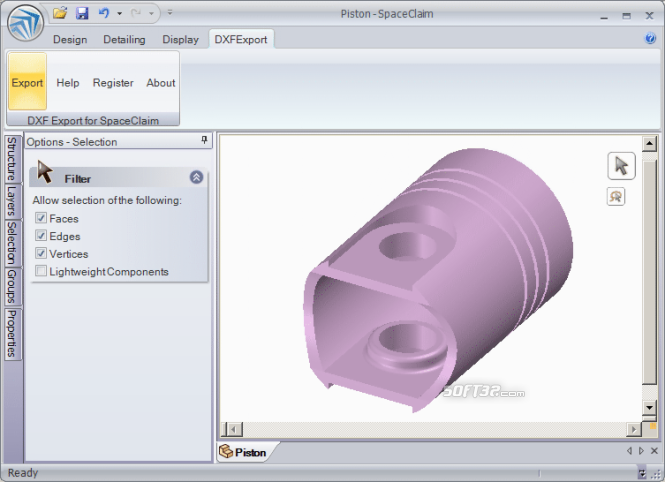Image resolution: width=665 pixels, height=482 pixels.
Task: Open the Structure side tab
Action: [12, 159]
